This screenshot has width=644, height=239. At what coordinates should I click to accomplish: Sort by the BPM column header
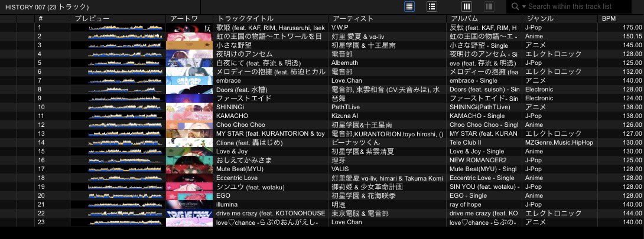[x=609, y=18]
